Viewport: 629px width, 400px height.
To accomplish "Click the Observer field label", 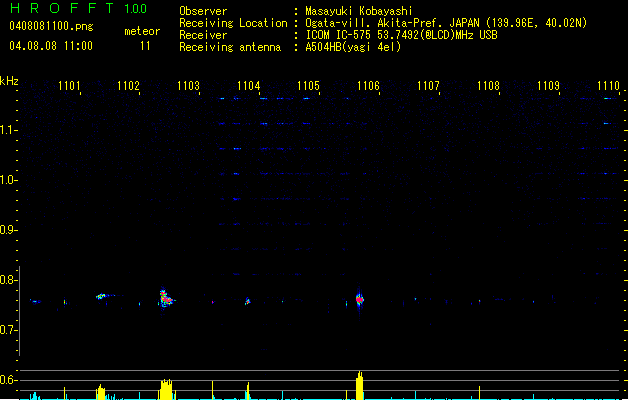I will (x=203, y=11).
